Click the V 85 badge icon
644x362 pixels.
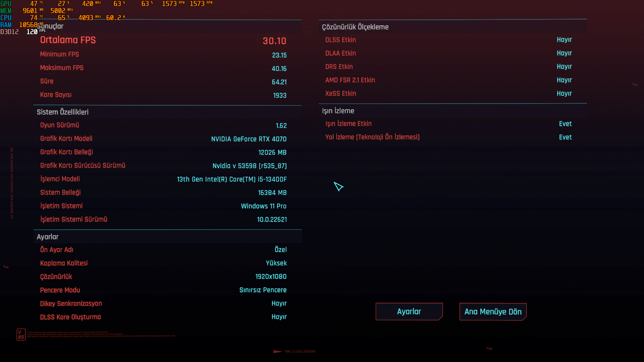point(21,335)
